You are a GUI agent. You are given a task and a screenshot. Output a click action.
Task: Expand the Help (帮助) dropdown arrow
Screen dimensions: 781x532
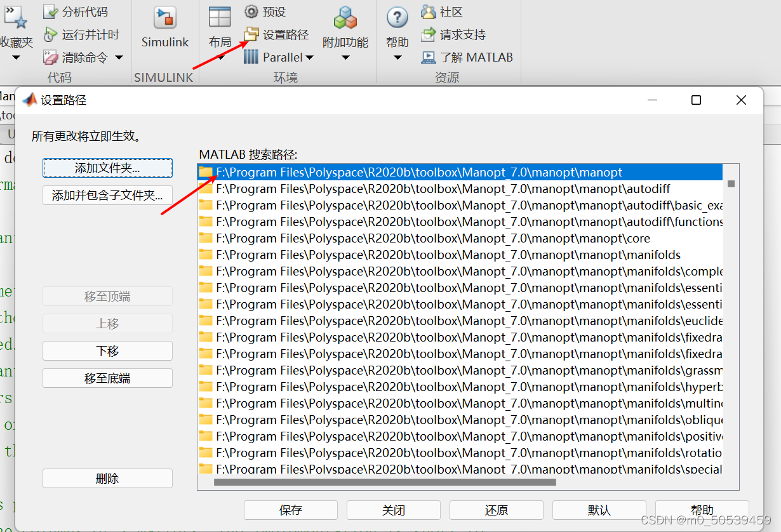point(397,58)
